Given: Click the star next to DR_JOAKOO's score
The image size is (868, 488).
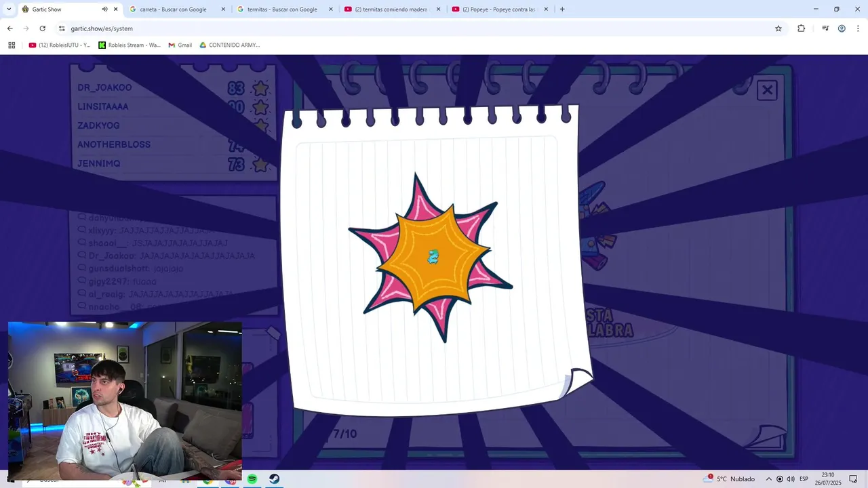Looking at the screenshot, I should coord(260,88).
